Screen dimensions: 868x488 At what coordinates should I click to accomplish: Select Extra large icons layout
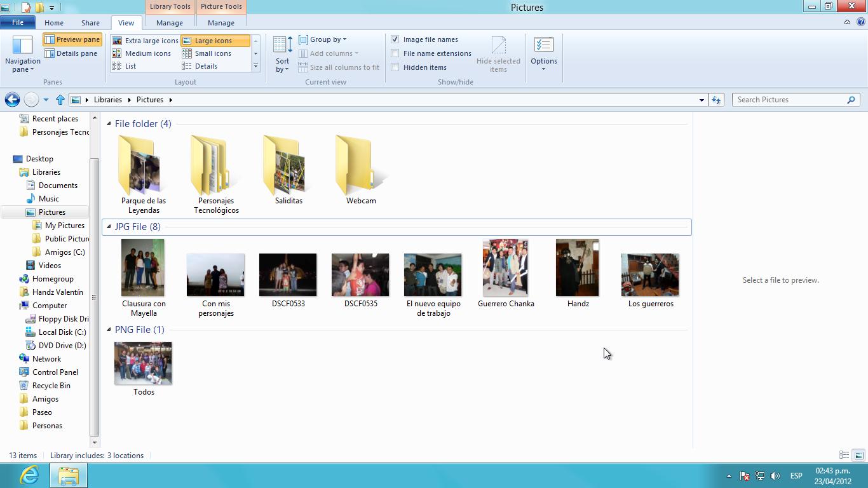point(146,41)
